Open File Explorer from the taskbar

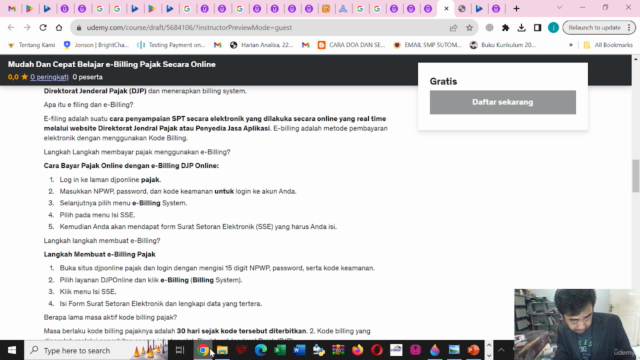(x=222, y=350)
